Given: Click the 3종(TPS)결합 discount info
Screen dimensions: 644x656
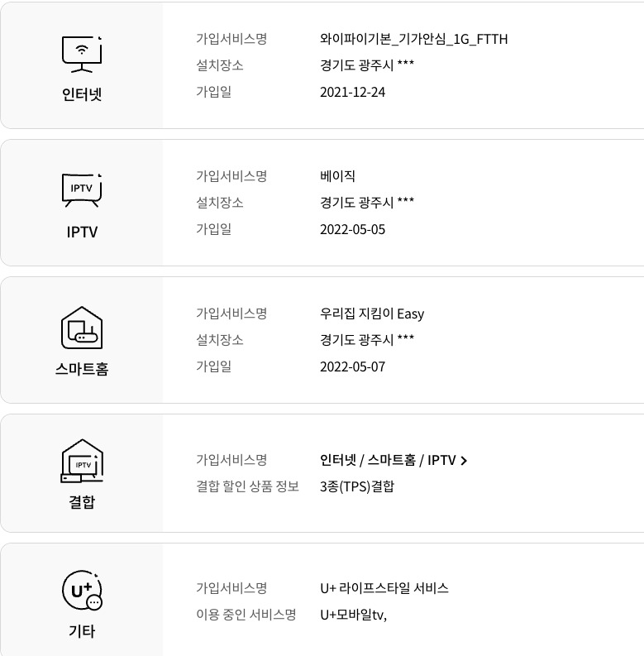Looking at the screenshot, I should click(356, 486).
